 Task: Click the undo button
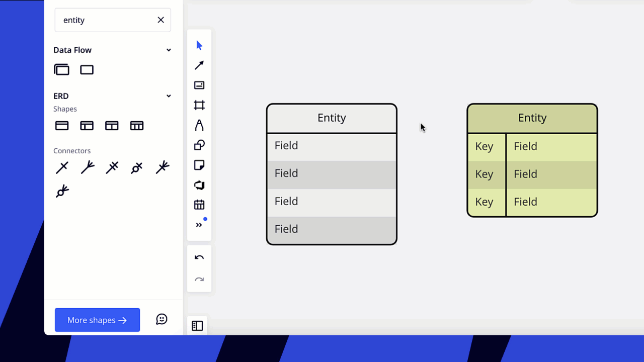click(x=199, y=257)
